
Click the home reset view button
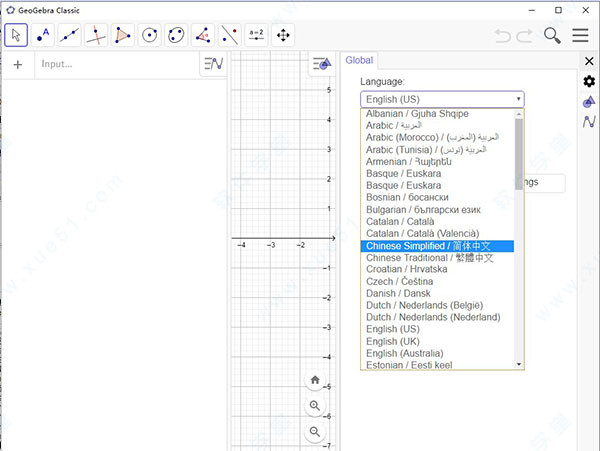click(315, 380)
